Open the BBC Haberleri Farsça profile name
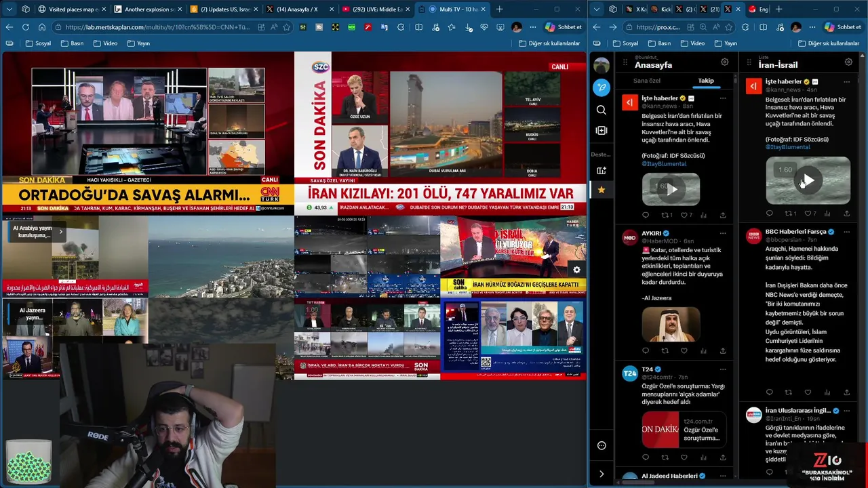Image resolution: width=868 pixels, height=488 pixels. pos(795,232)
